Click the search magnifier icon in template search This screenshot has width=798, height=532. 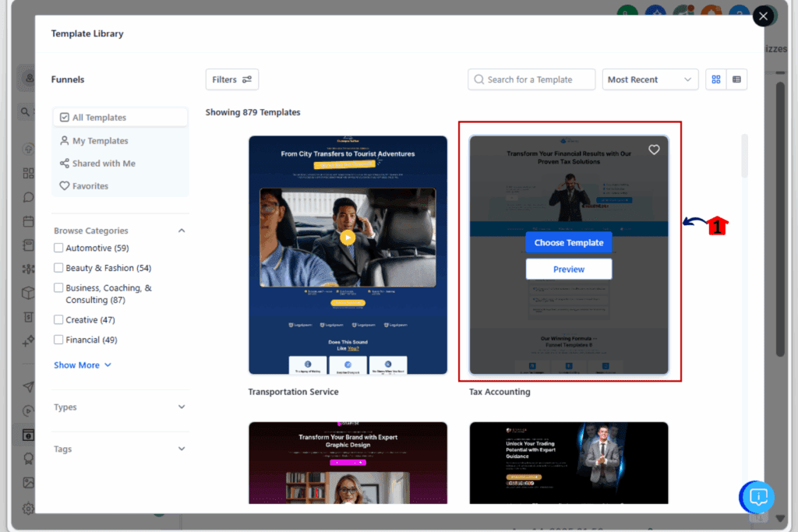(478, 79)
